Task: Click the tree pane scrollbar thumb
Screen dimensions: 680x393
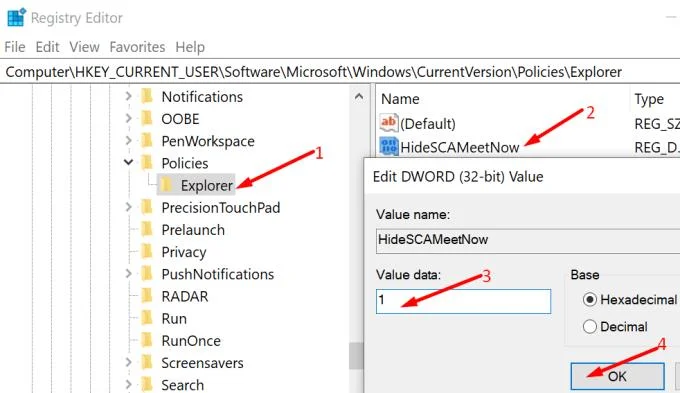Action: [x=356, y=356]
